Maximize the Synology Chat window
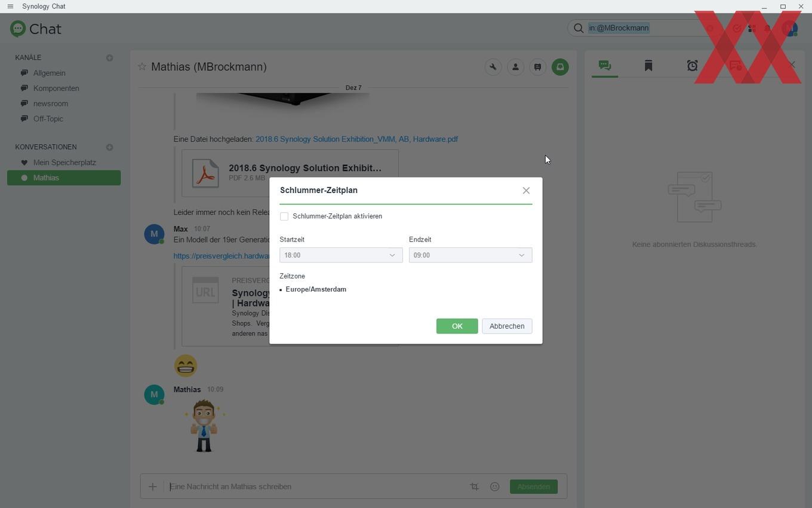 click(783, 7)
